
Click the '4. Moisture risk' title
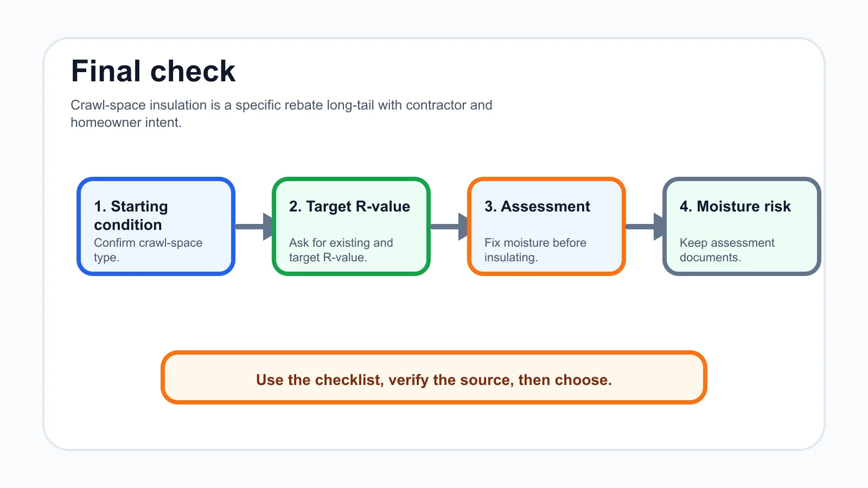pos(735,207)
